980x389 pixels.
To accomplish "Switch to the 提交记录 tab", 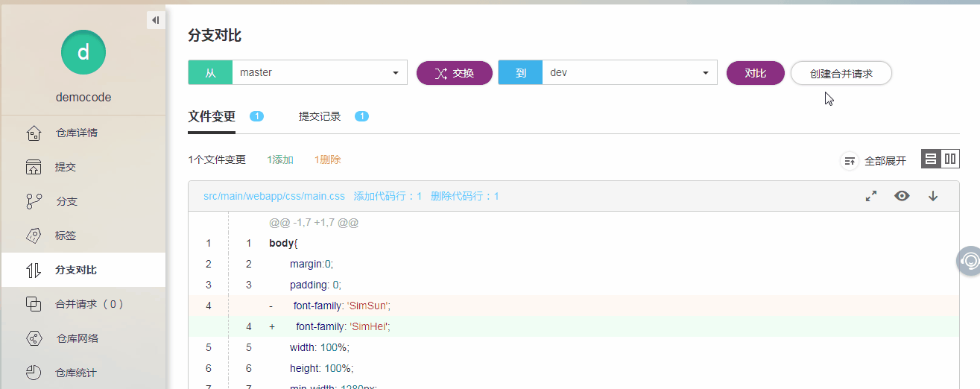I will point(320,116).
